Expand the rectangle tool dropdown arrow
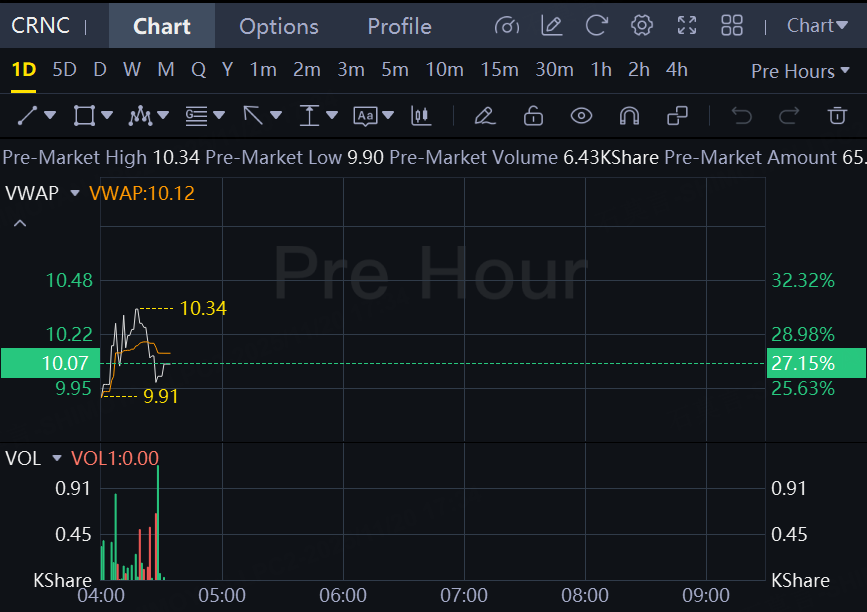867x612 pixels. (107, 116)
